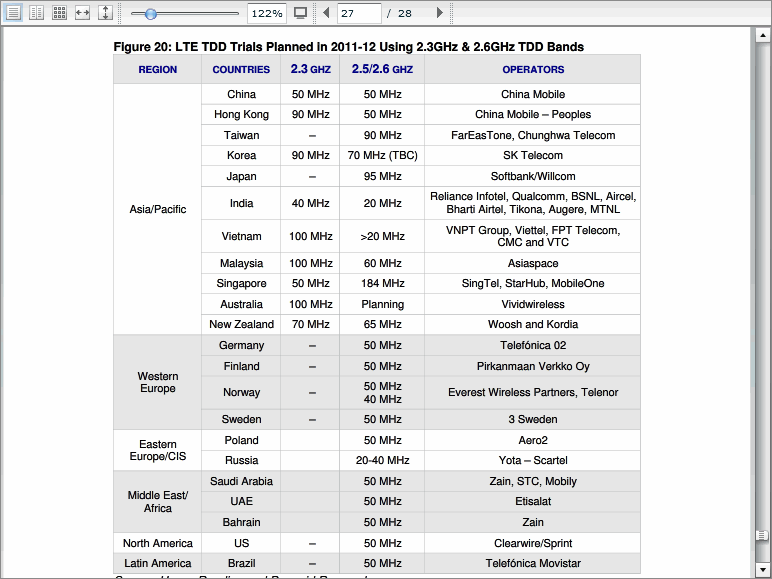Switch to single page view
The width and height of the screenshot is (772, 579).
(x=13, y=12)
